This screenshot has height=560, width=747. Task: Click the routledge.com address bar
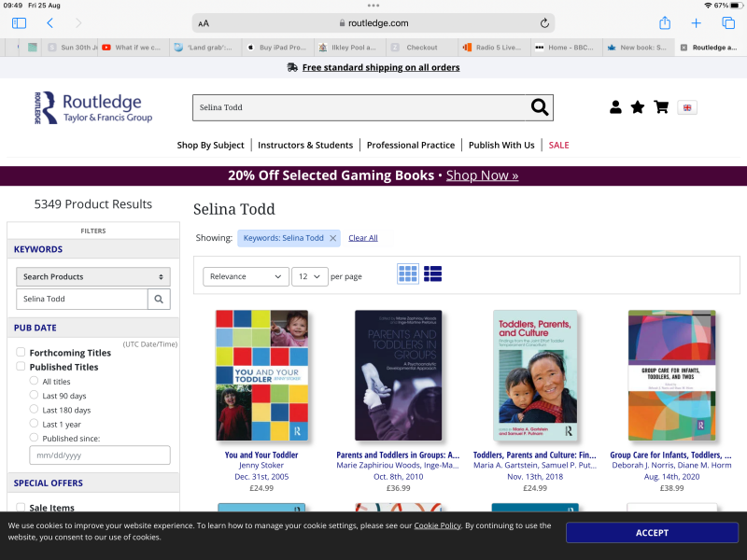(x=373, y=22)
